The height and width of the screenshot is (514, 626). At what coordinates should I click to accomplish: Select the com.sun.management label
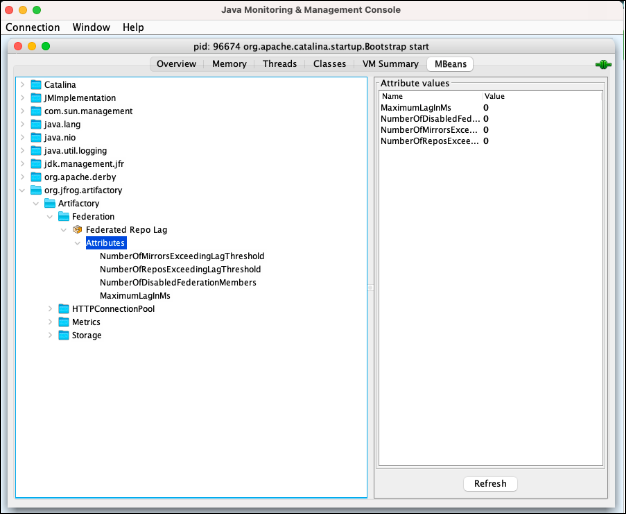pos(88,111)
